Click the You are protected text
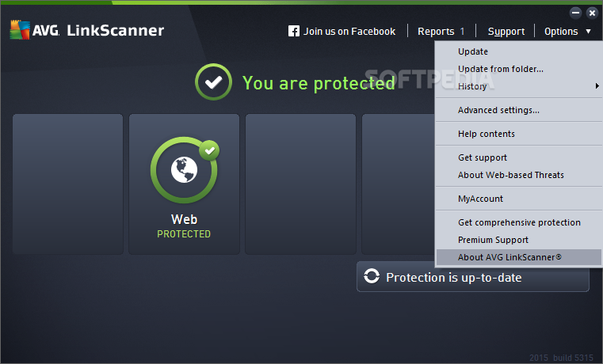Image resolution: width=603 pixels, height=364 pixels. (319, 83)
